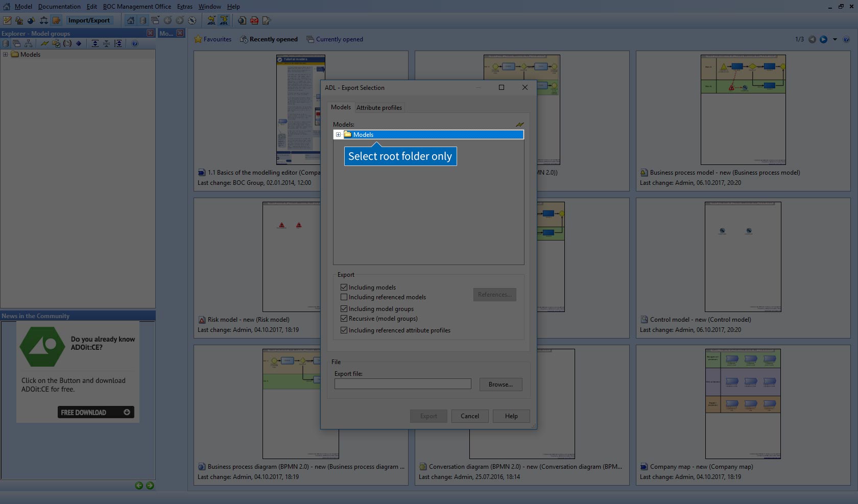
Task: Click the next page arrow beside 1/3
Action: coord(824,39)
